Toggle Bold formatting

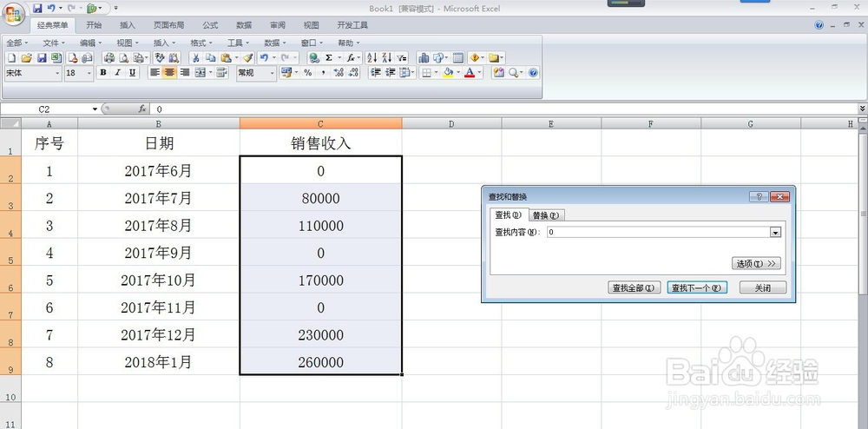103,73
